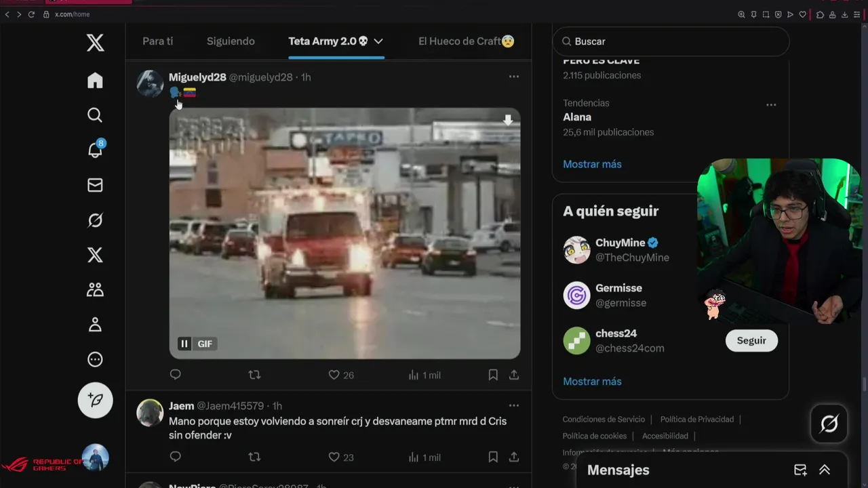Expand the Mensajes drawer with double chevron

click(x=825, y=470)
